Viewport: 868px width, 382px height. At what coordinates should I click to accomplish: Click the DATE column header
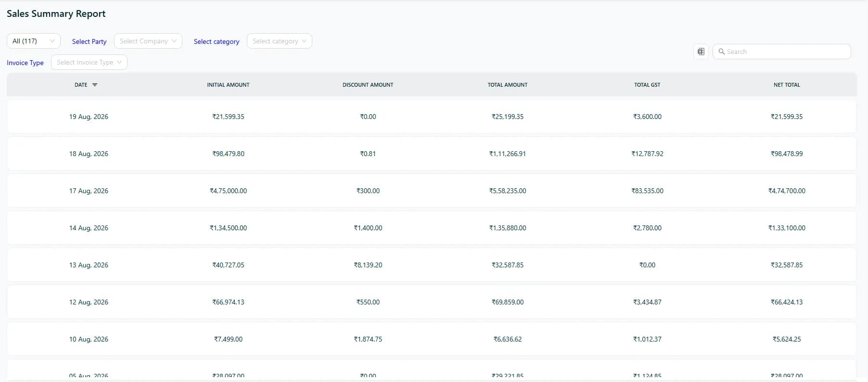81,85
